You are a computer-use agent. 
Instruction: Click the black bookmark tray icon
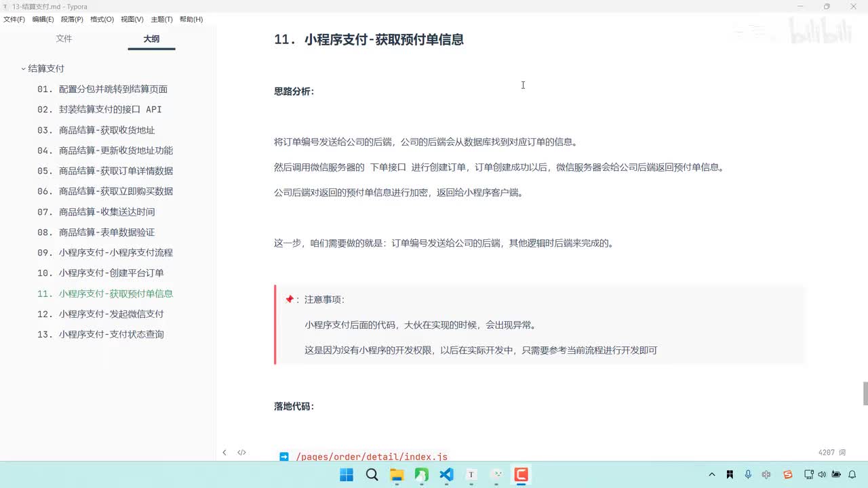(x=730, y=474)
